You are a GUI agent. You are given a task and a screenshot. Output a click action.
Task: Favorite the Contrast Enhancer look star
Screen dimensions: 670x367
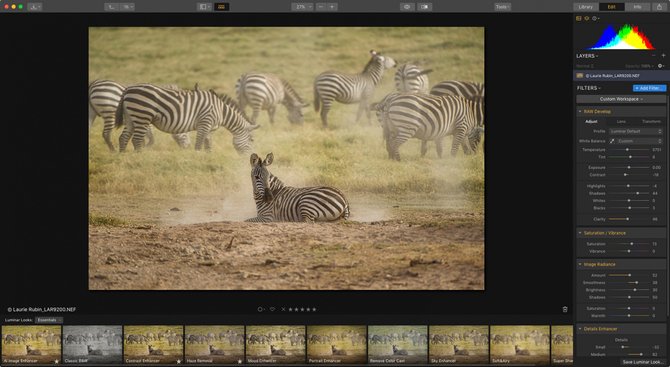coord(179,361)
